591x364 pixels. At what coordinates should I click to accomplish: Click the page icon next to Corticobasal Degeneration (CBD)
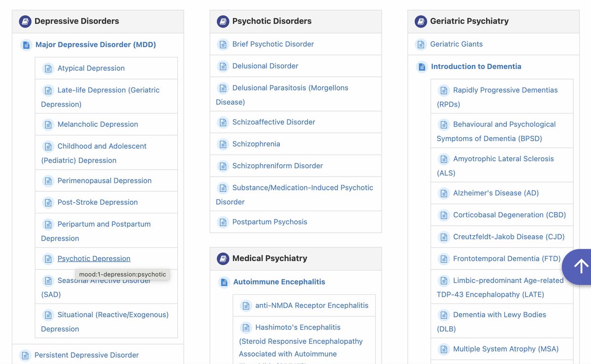pyautogui.click(x=444, y=215)
